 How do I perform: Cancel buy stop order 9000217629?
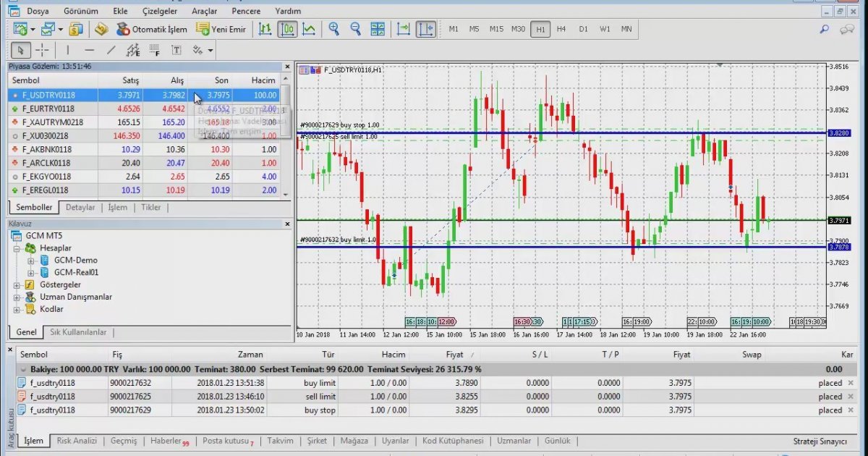coord(851,410)
